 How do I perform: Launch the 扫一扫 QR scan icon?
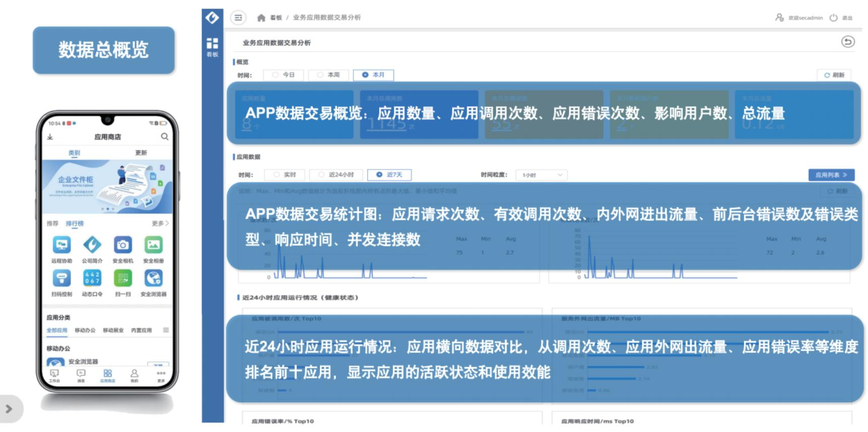[x=122, y=278]
